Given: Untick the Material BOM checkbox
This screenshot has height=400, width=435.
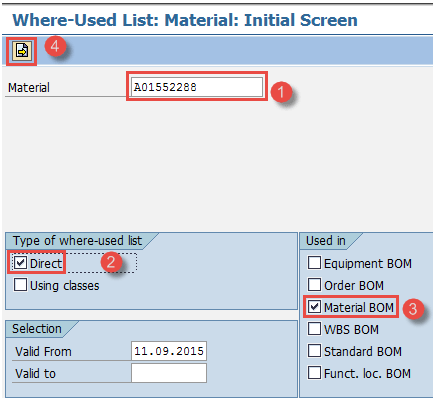Looking at the screenshot, I should point(314,307).
